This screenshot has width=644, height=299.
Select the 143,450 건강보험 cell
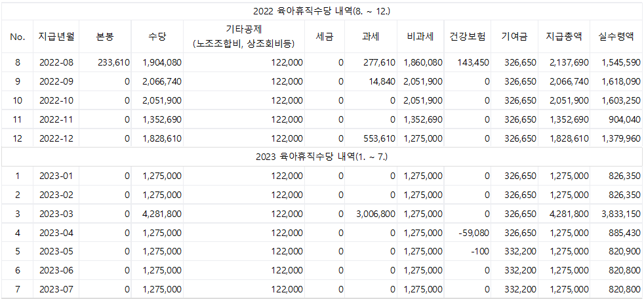[x=468, y=63]
